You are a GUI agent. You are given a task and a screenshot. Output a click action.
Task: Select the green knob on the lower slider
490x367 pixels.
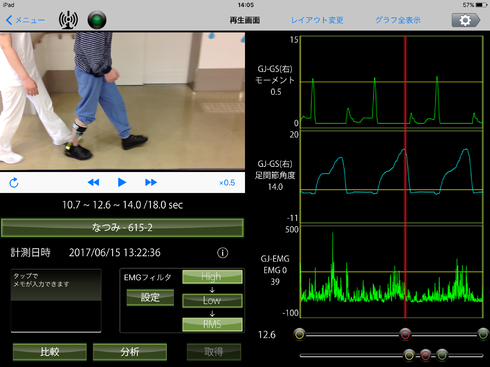(x=442, y=355)
